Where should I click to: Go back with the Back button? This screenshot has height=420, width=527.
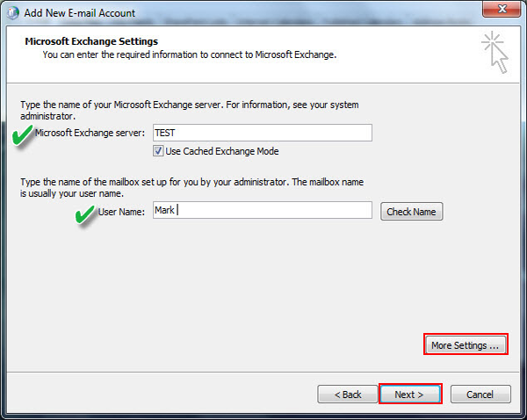pos(345,395)
